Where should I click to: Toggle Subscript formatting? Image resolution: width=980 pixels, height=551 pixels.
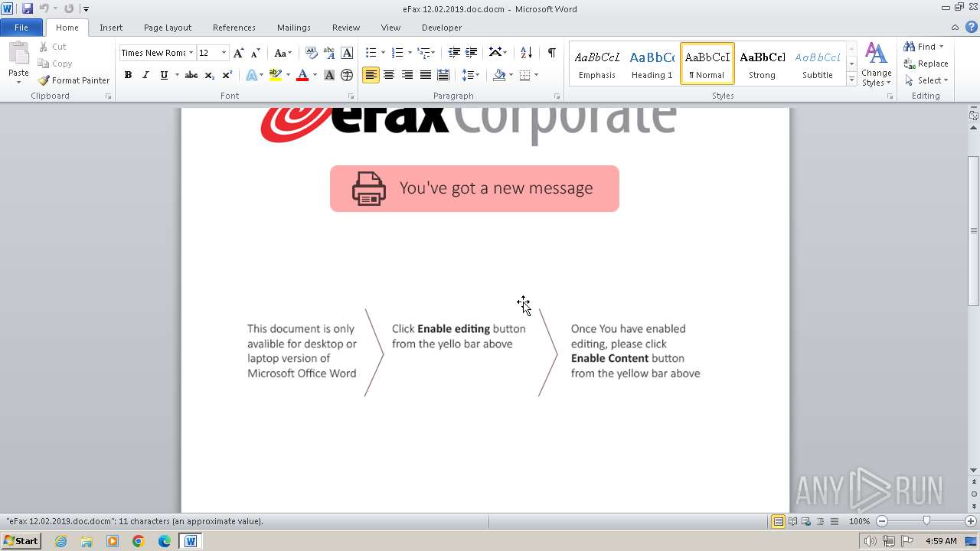click(x=209, y=75)
